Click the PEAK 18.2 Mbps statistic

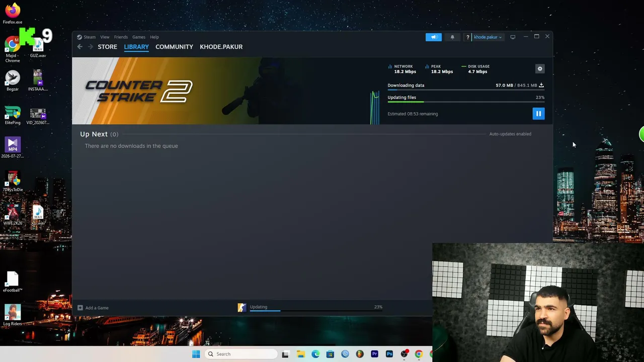pyautogui.click(x=439, y=69)
